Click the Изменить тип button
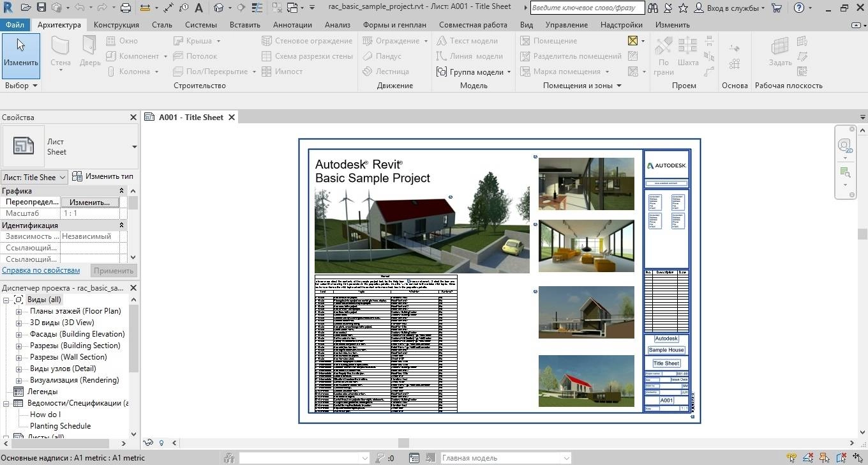The width and height of the screenshot is (868, 465). (103, 177)
